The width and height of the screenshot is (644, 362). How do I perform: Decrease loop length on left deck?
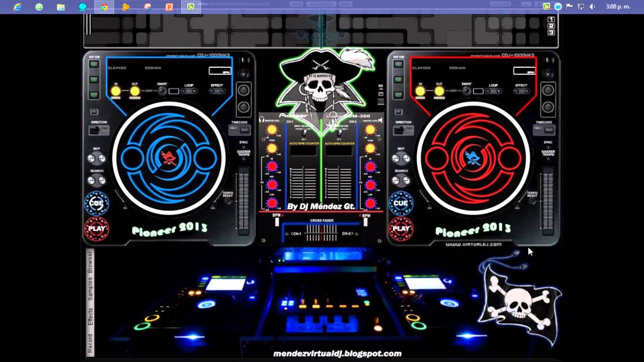[184, 91]
